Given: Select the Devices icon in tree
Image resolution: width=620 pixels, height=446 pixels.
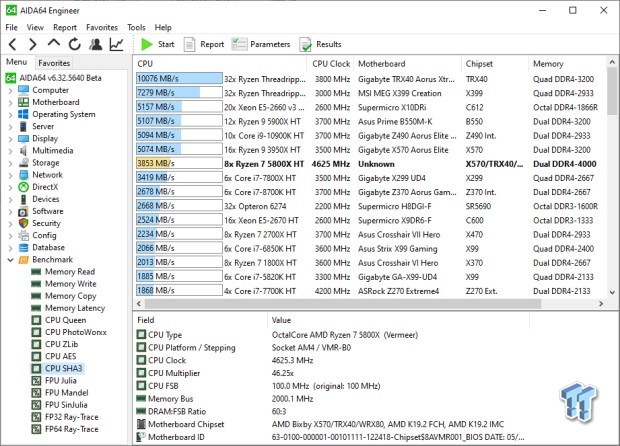Looking at the screenshot, I should pos(23,199).
